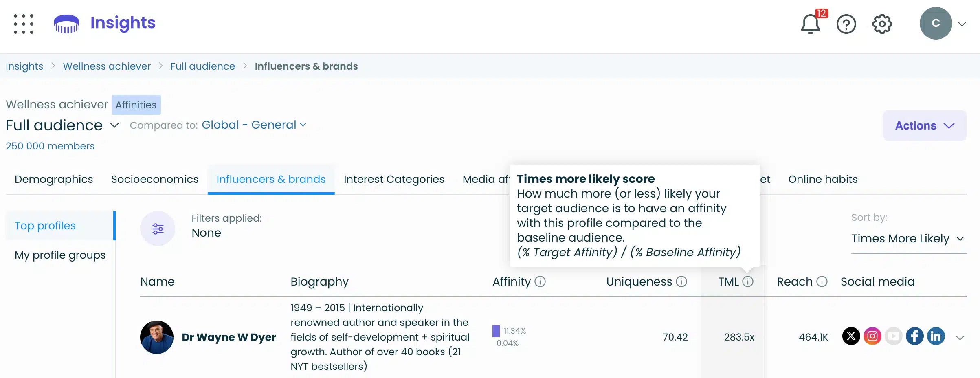Open the app launcher grid icon

[x=23, y=24]
